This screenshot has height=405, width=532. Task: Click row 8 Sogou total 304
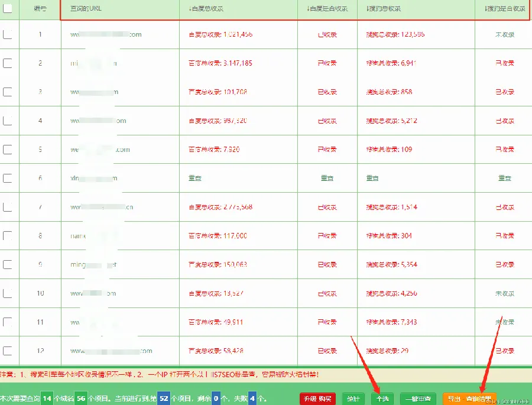389,235
